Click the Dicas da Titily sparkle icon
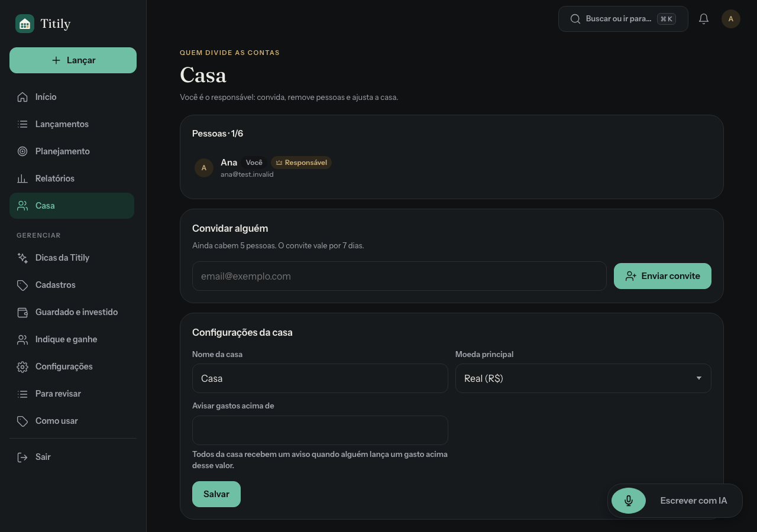This screenshot has width=757, height=532. (22, 258)
